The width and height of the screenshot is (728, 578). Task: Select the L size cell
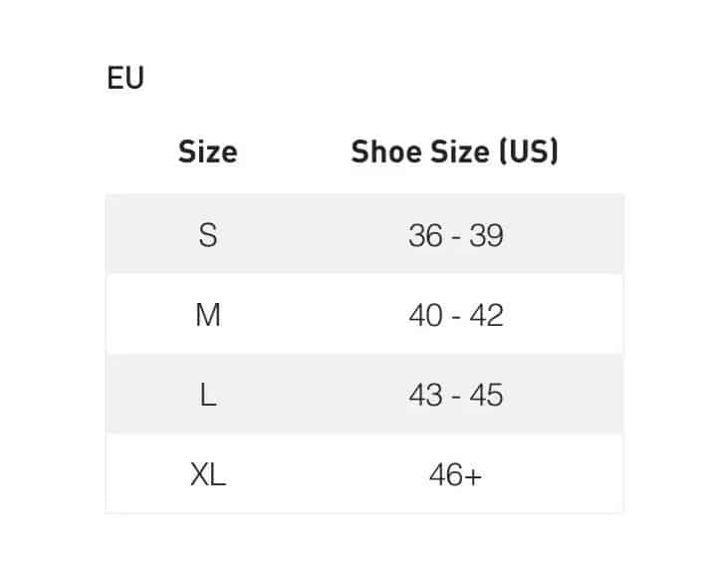point(207,395)
